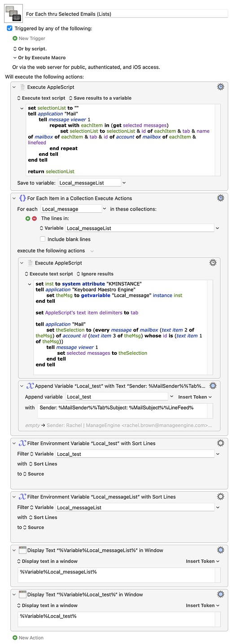
Task: Edit the macro name field
Action: click(x=126, y=14)
